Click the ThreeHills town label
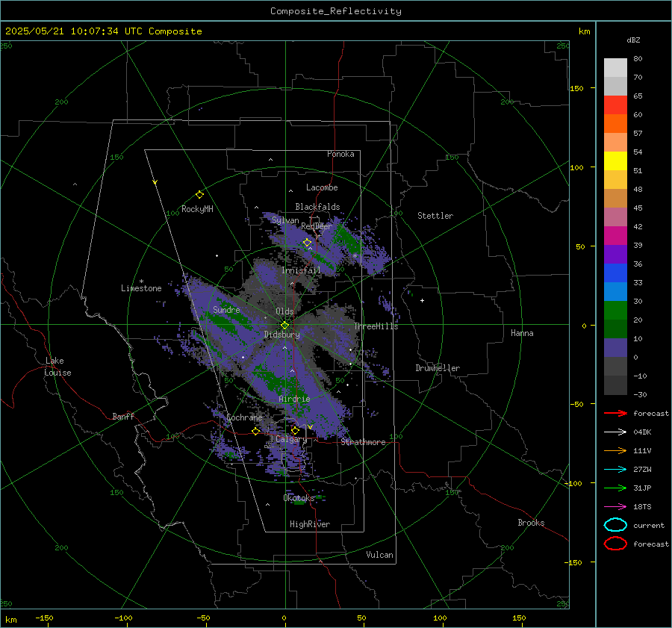This screenshot has height=628, width=672. tap(376, 326)
